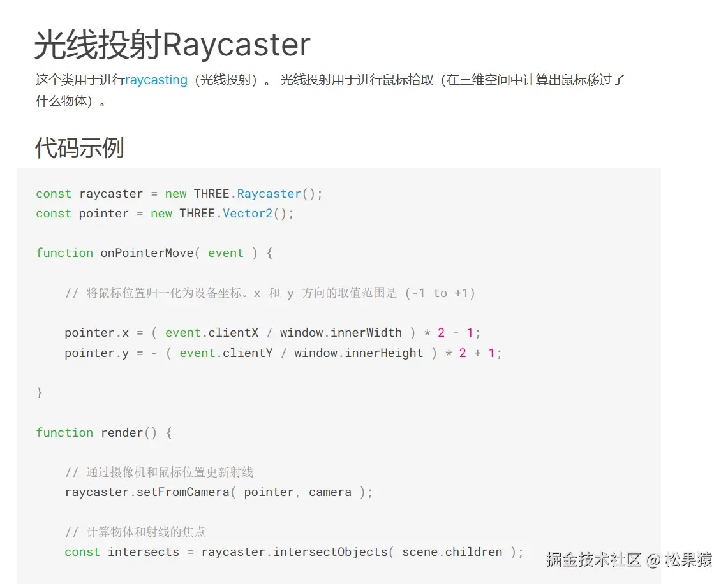
Task: Click scene.children argument text
Action: [452, 552]
